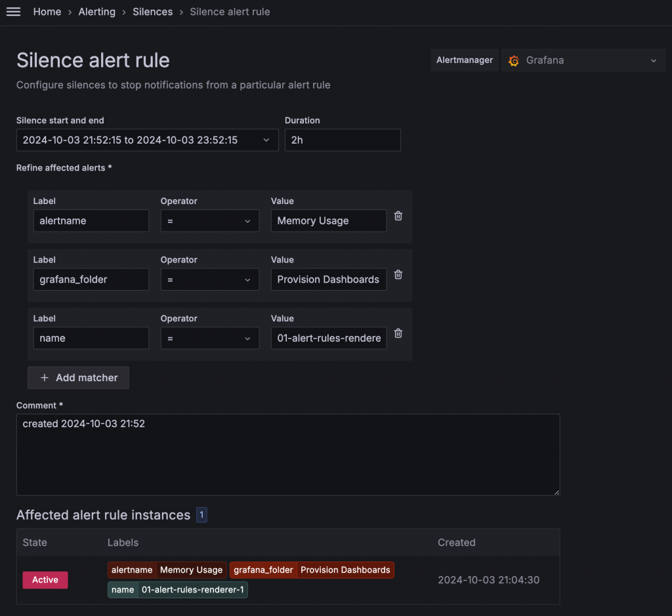Delete the alertname matcher row

(x=398, y=216)
